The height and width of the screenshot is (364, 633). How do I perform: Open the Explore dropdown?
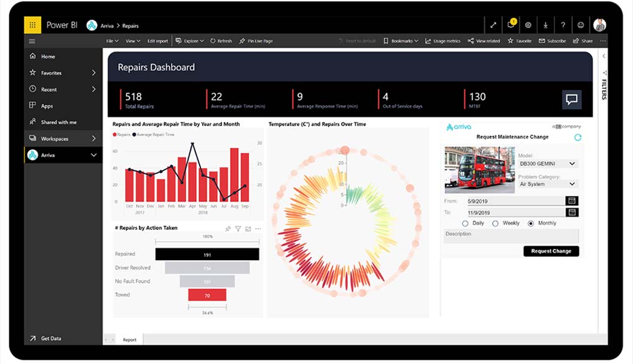click(189, 41)
